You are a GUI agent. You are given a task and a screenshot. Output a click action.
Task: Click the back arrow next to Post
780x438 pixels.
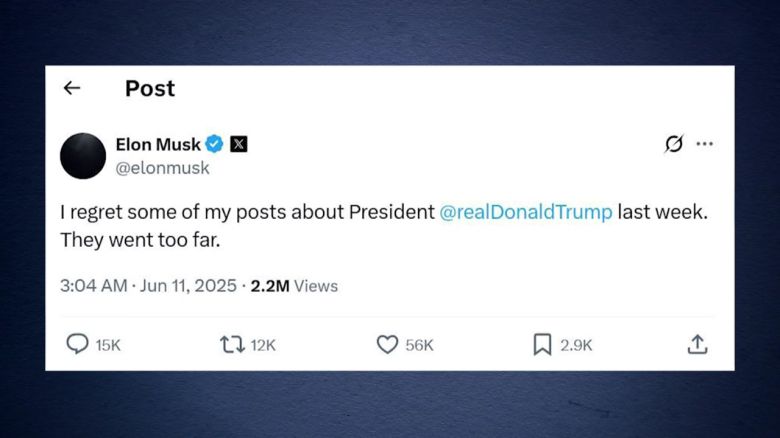71,88
